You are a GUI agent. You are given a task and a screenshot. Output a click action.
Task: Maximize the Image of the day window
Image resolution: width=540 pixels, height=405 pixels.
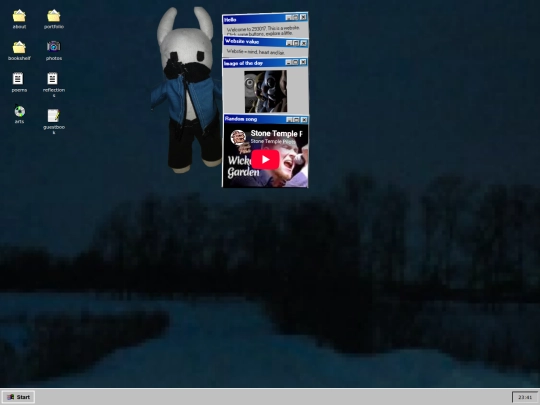click(296, 62)
